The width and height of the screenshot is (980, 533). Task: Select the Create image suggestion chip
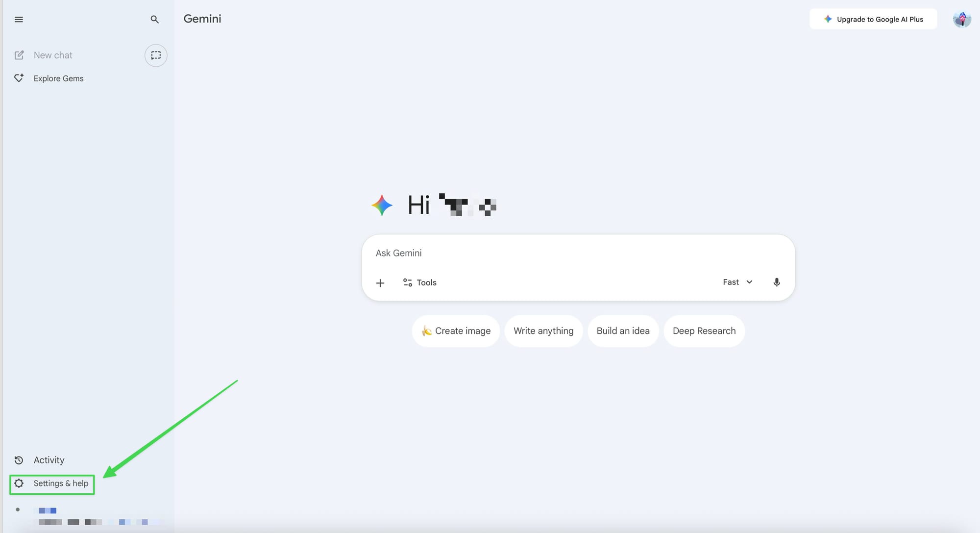456,330
